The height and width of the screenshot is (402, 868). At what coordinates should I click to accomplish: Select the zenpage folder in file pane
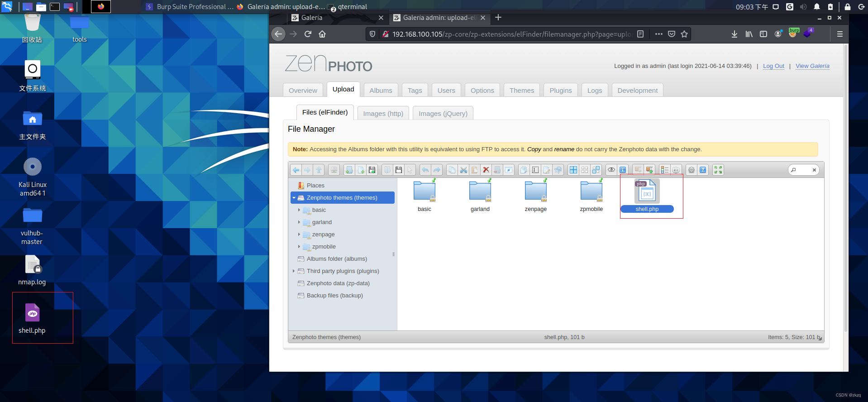[536, 196]
